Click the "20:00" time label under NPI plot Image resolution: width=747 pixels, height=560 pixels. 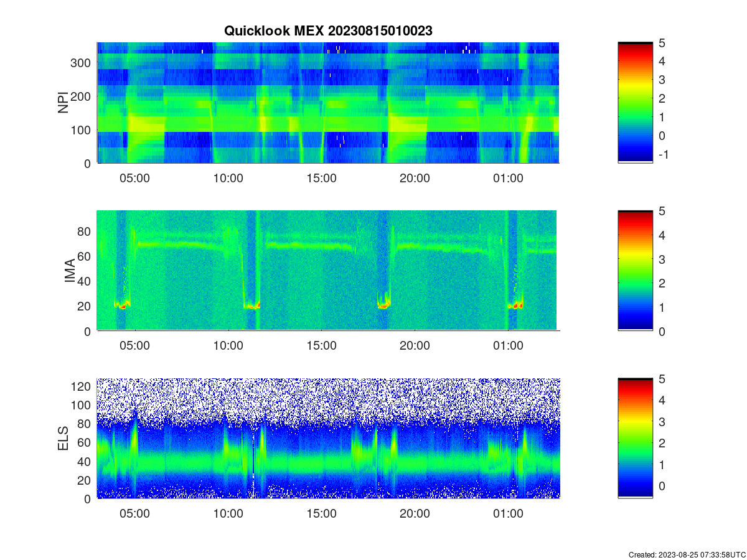tap(415, 178)
